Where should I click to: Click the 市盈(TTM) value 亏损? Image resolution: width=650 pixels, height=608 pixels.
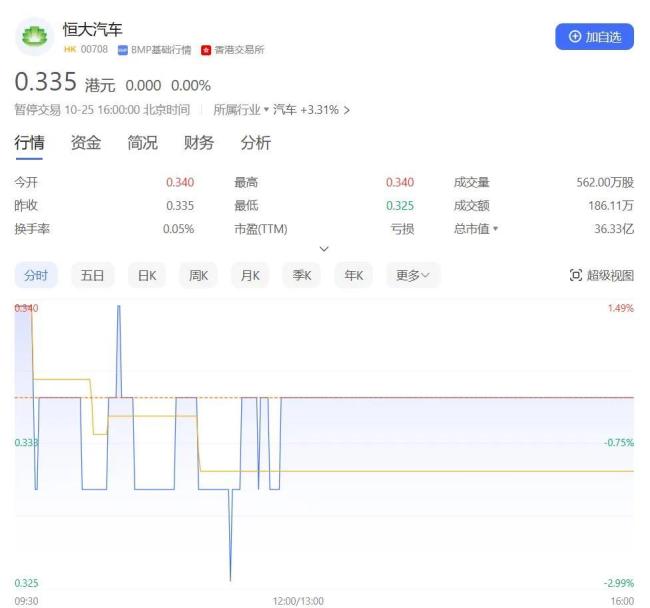(402, 228)
